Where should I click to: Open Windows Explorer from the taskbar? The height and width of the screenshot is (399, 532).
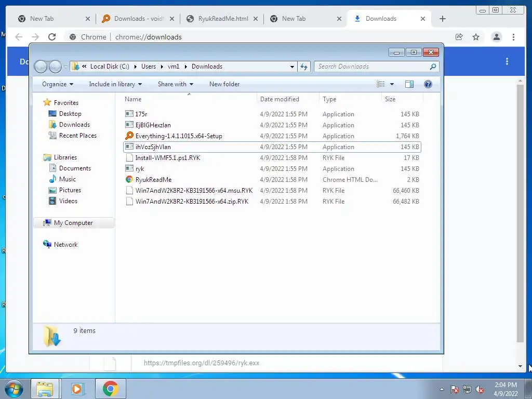(x=45, y=389)
